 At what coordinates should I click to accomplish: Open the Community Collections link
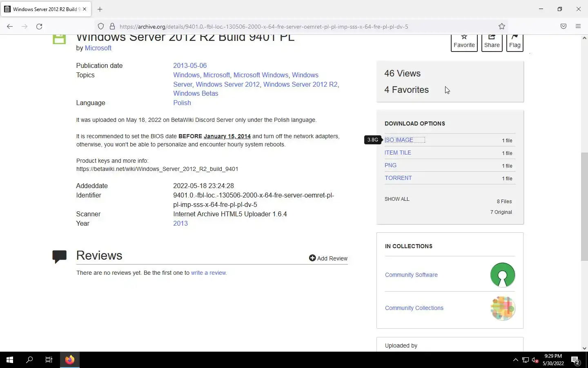point(414,308)
